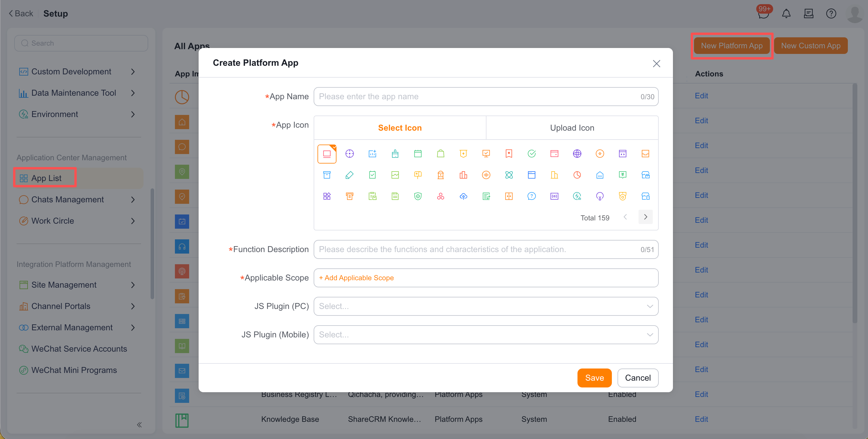
Task: Open the chat messages icon with 99+ badge
Action: click(764, 13)
